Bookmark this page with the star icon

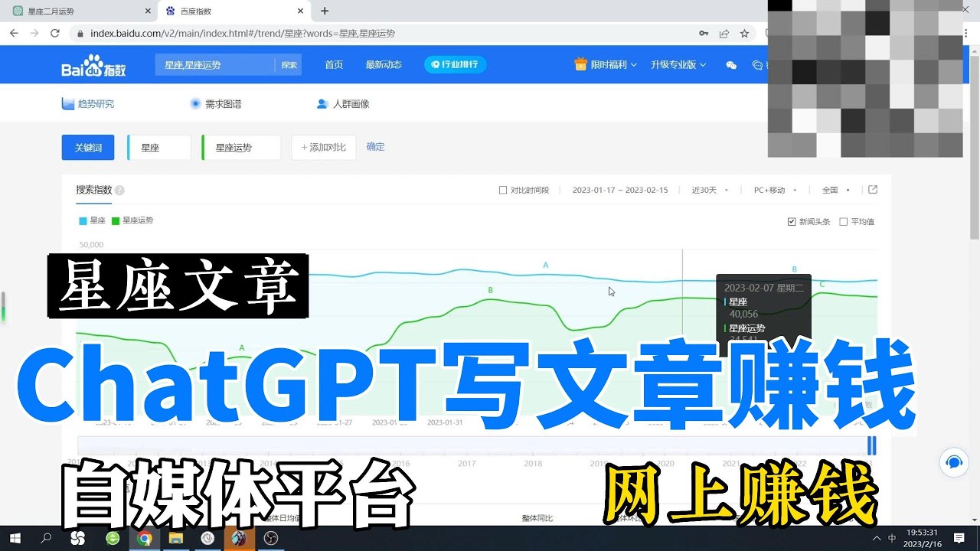[744, 34]
